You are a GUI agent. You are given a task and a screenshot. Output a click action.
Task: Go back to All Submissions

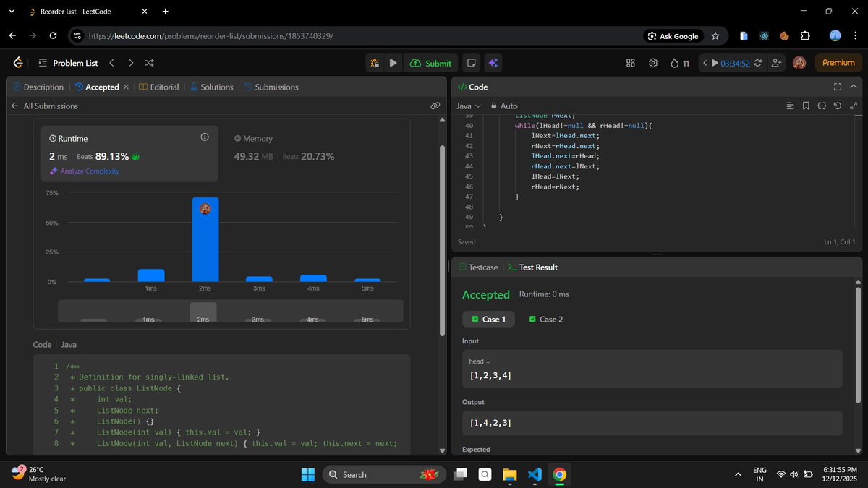pos(44,106)
